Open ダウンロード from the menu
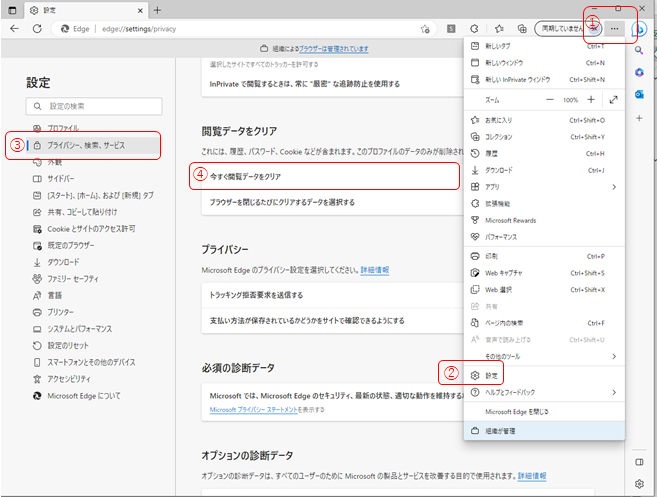657x497 pixels. (544, 171)
